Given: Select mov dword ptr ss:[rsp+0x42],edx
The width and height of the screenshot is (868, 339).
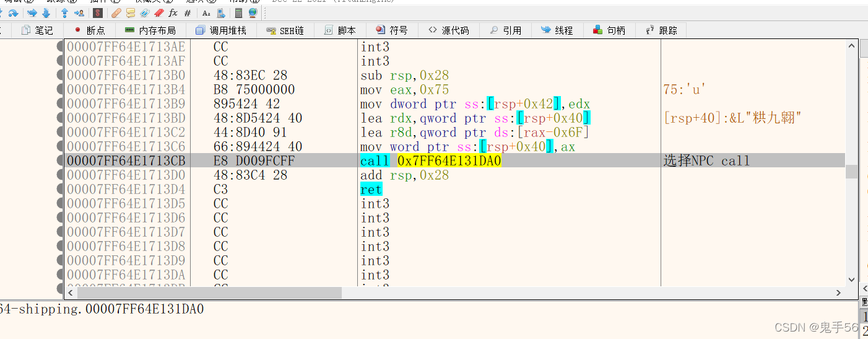Looking at the screenshot, I should [475, 104].
